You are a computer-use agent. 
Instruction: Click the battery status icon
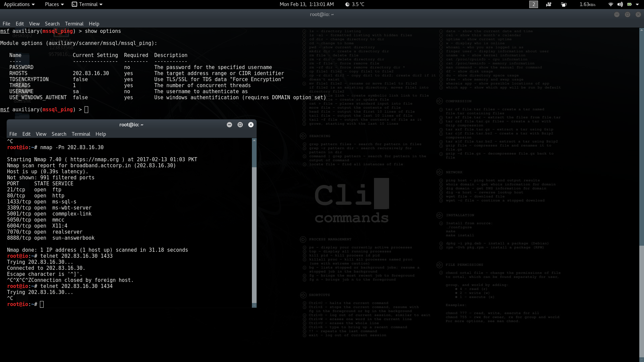(x=630, y=4)
